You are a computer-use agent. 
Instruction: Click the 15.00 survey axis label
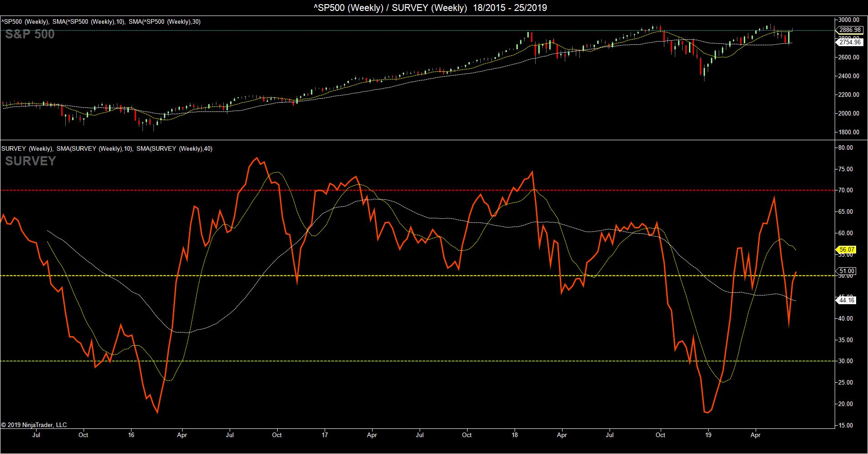pos(847,426)
